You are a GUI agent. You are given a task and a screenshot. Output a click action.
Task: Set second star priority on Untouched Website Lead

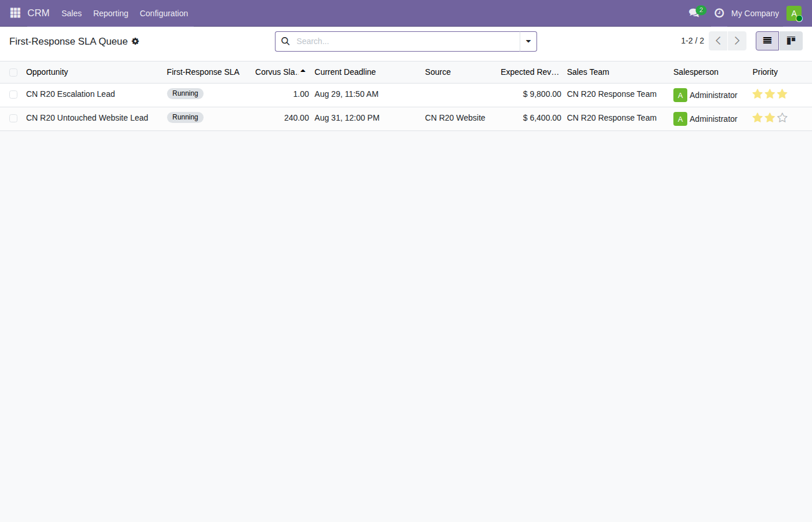pyautogui.click(x=770, y=118)
